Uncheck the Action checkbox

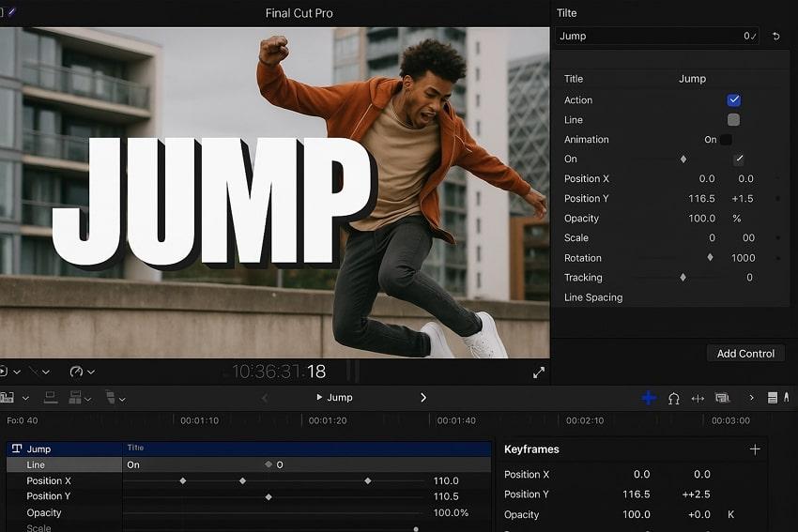click(x=733, y=100)
